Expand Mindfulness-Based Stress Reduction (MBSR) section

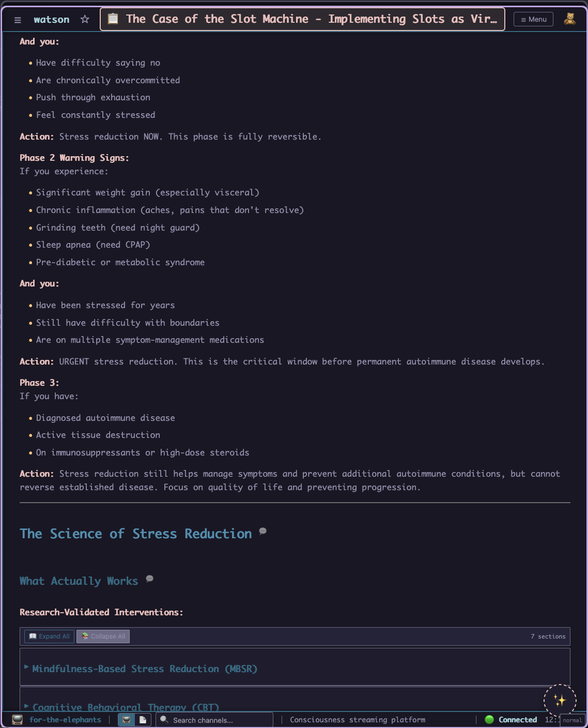(145, 669)
